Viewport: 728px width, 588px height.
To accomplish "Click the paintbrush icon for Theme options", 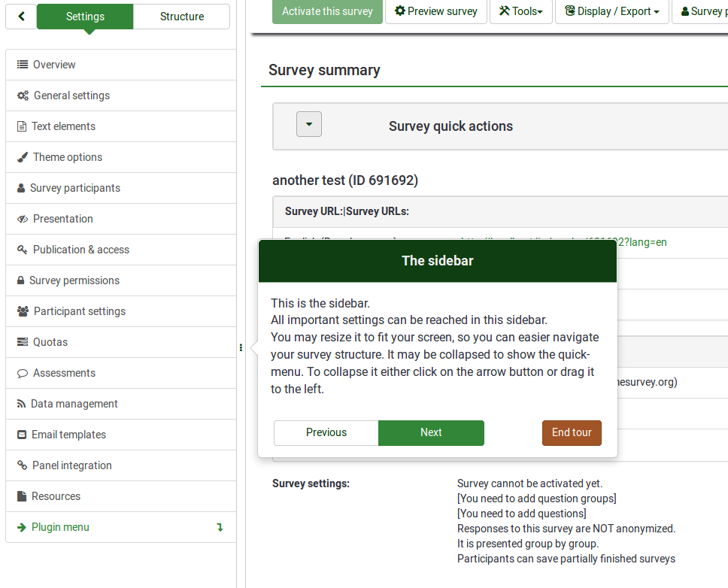I will 23,157.
